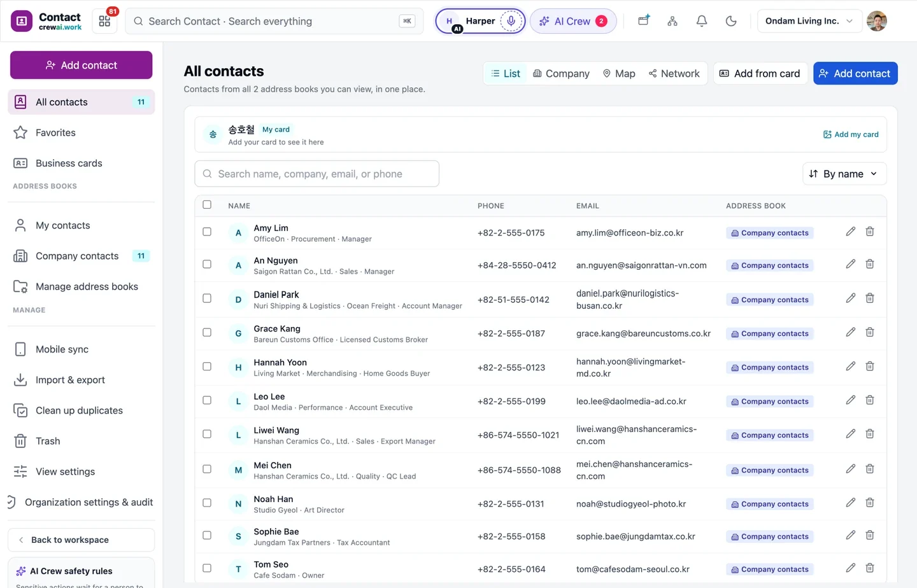Viewport: 917px width, 588px height.
Task: Open Business cards in the sidebar
Action: click(82, 163)
